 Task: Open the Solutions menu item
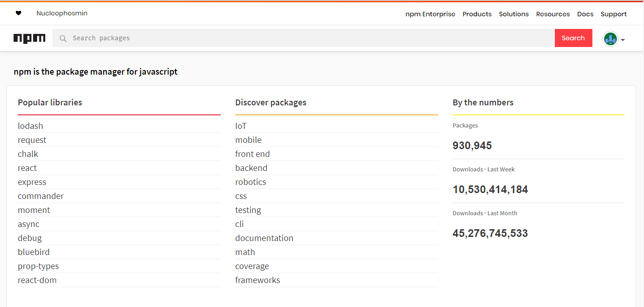pos(514,14)
